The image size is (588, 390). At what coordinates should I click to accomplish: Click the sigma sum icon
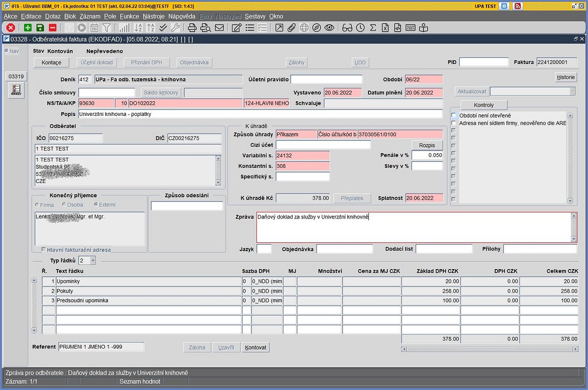coord(373,28)
